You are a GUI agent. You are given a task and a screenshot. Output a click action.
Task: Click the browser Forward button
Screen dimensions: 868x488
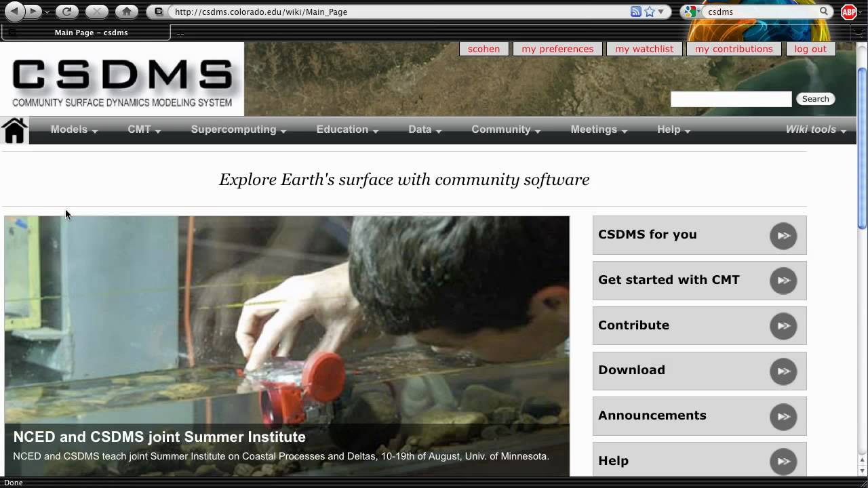33,12
